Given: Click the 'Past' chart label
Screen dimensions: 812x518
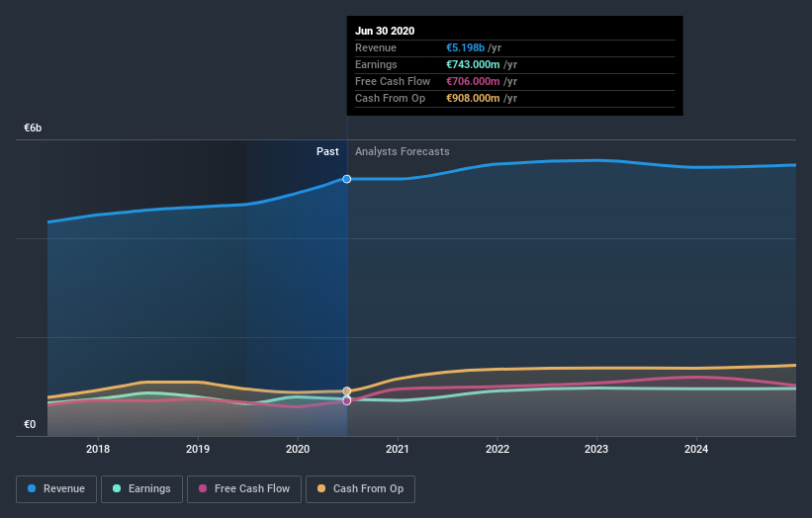Looking at the screenshot, I should point(327,151).
